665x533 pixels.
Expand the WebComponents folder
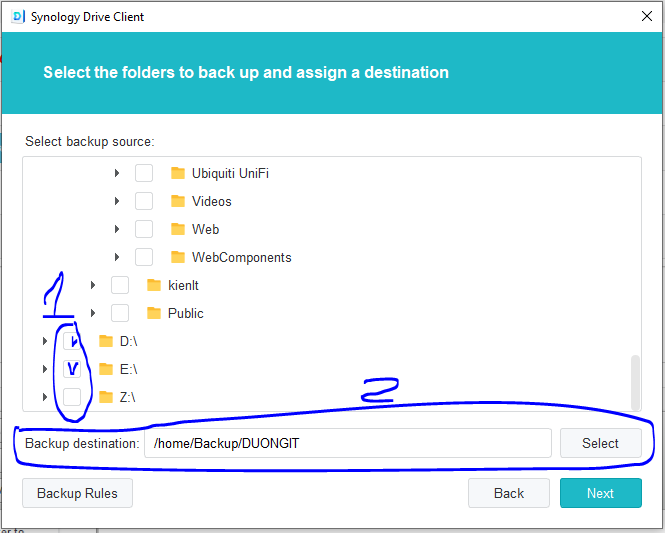click(x=117, y=257)
